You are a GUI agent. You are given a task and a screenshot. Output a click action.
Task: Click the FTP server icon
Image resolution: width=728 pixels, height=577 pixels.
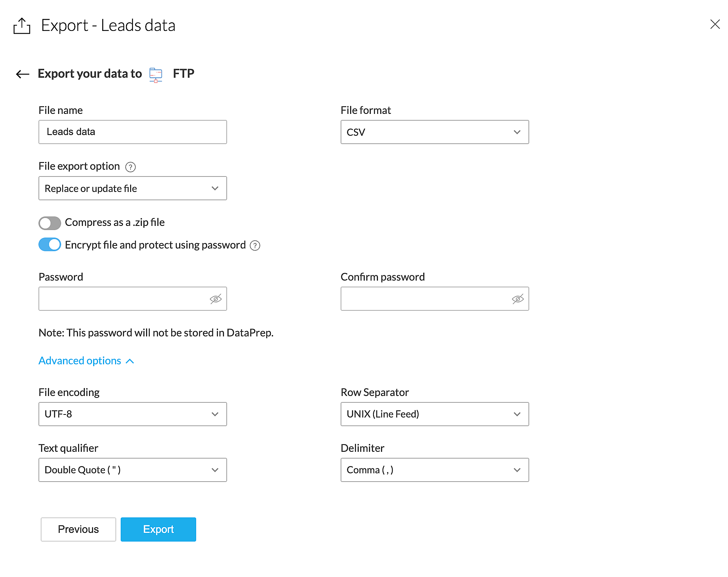[155, 74]
